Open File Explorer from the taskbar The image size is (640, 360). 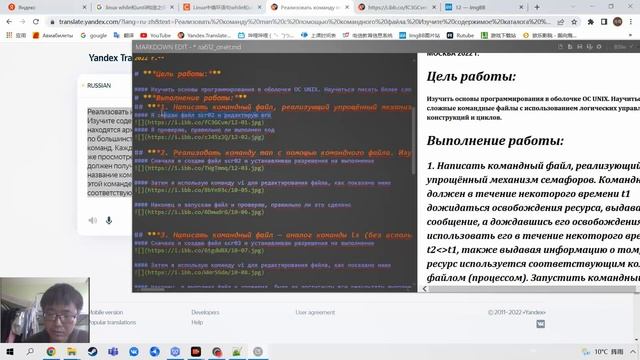(71, 351)
